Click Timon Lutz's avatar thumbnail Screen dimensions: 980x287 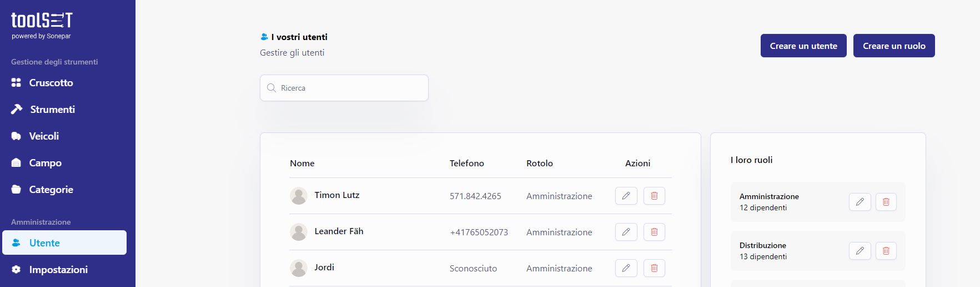click(299, 196)
